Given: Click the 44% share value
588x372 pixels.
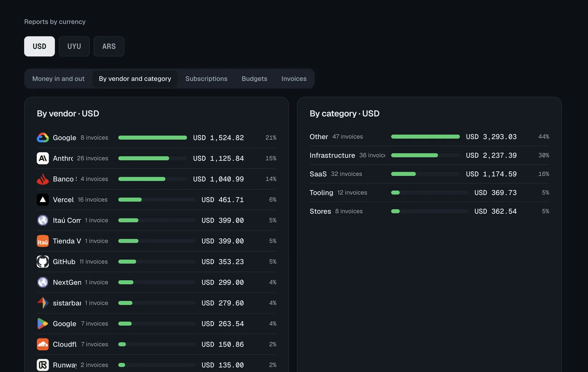Looking at the screenshot, I should point(544,137).
